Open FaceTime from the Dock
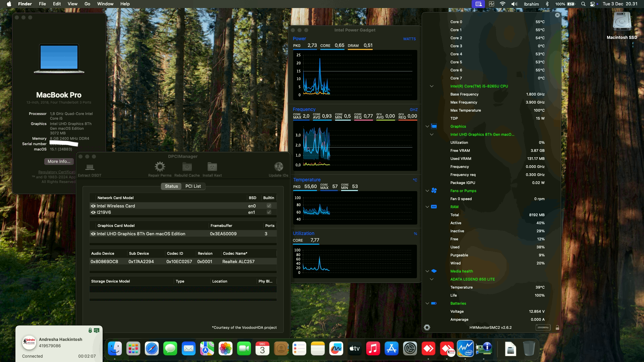 pyautogui.click(x=244, y=349)
